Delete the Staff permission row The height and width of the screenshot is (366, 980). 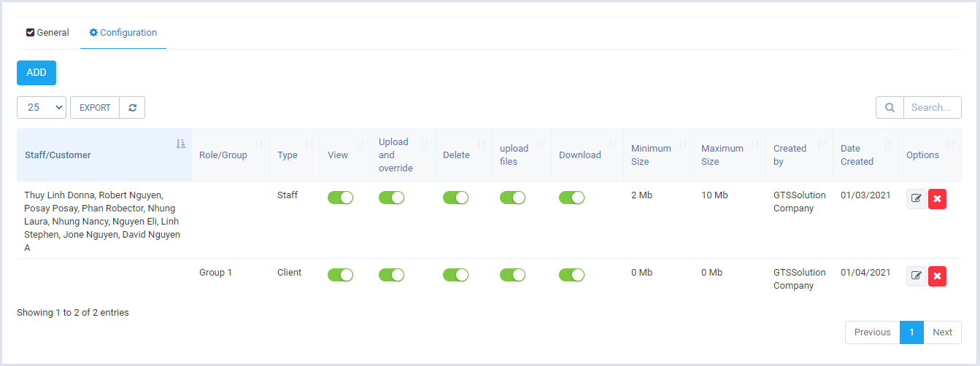pos(937,199)
